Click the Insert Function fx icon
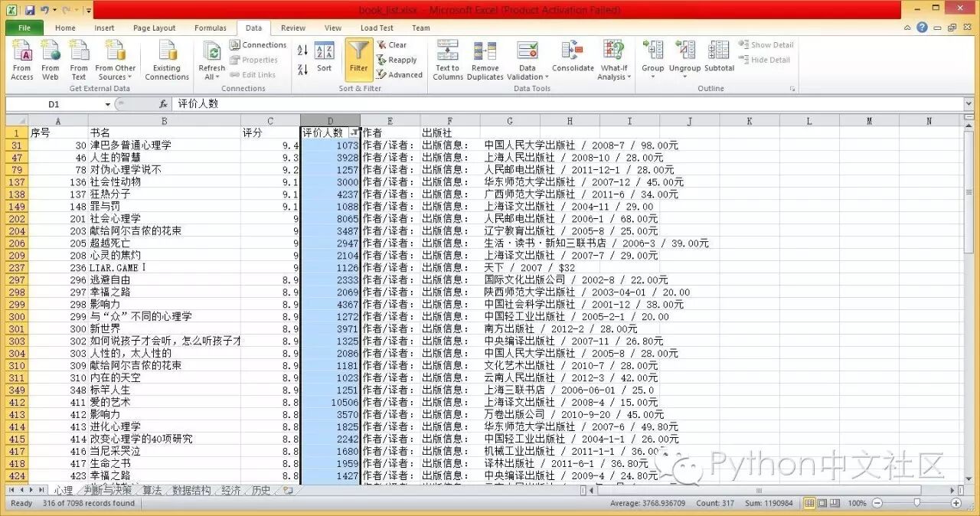The height and width of the screenshot is (516, 980). click(x=163, y=104)
